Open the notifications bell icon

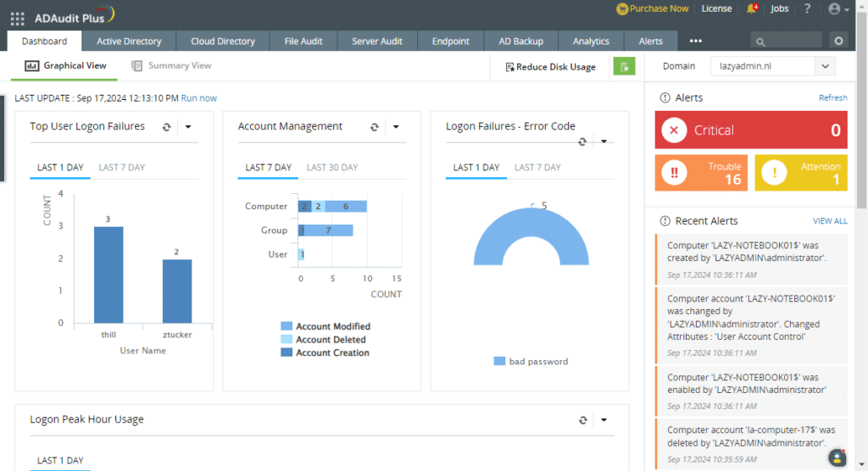click(x=752, y=8)
